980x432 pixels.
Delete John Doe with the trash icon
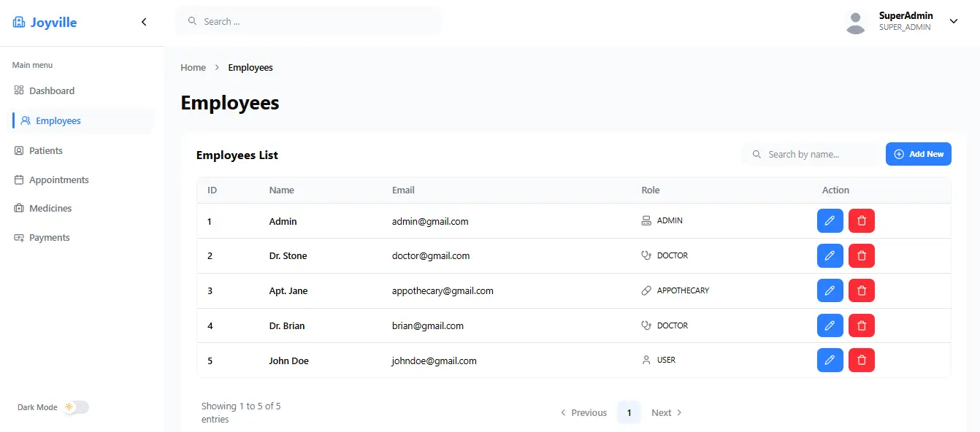click(x=861, y=360)
